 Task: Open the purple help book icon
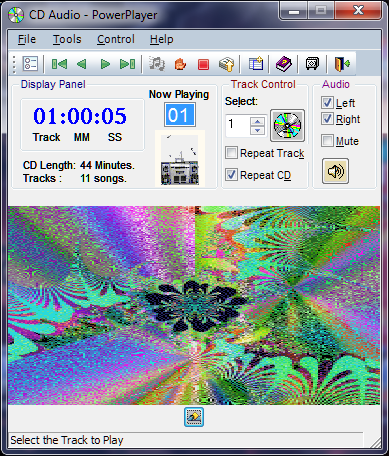[284, 64]
